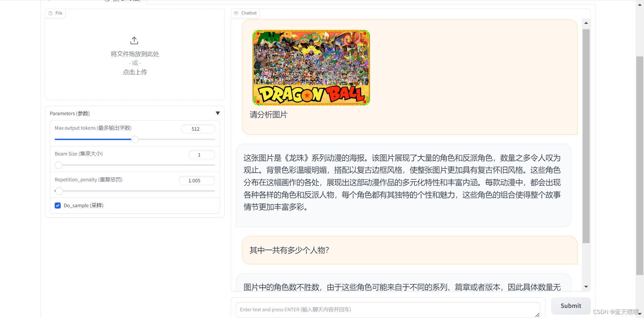This screenshot has width=644, height=318.
Task: Click the chatbot scrollbar down arrow
Action: click(x=586, y=287)
